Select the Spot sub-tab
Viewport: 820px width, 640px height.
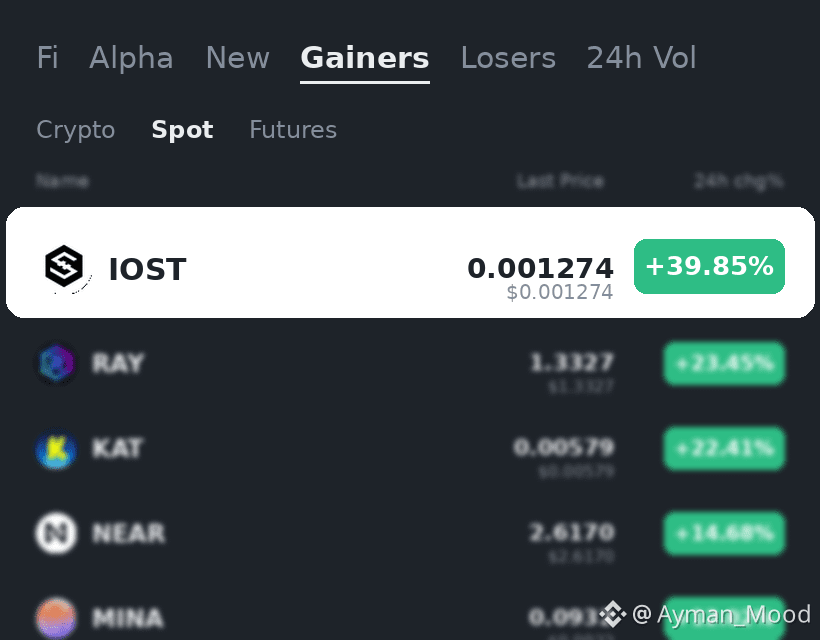pos(183,130)
